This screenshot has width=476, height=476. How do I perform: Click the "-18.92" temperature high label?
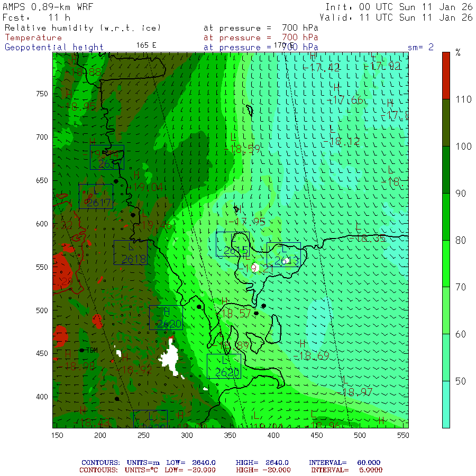coord(134,370)
